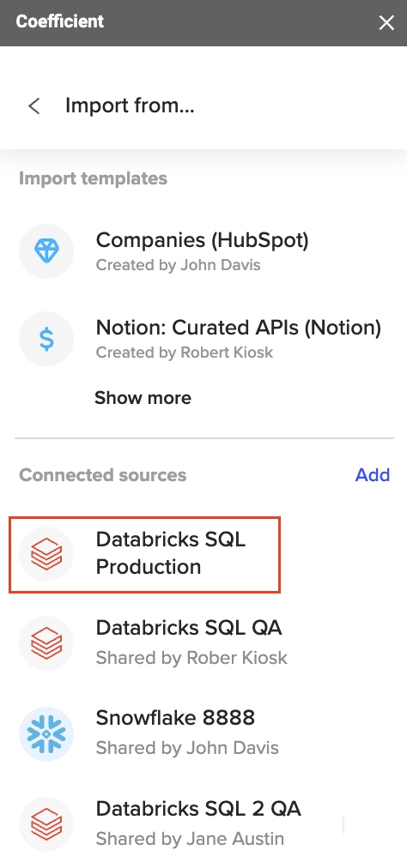Click the HubSpot diamond template icon
This screenshot has width=407, height=868.
click(x=46, y=251)
